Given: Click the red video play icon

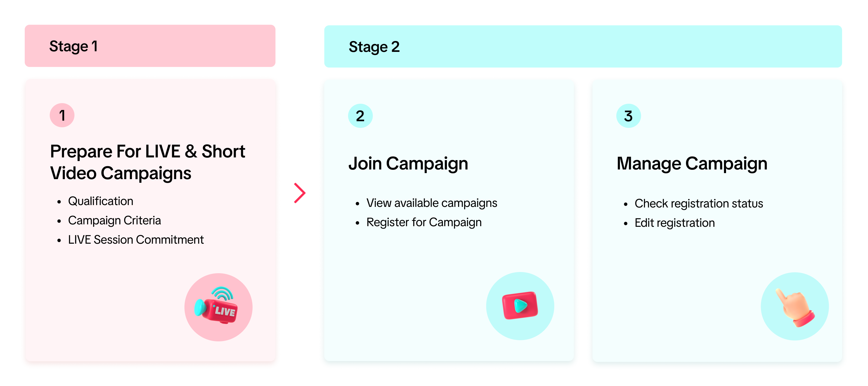Looking at the screenshot, I should pos(520,305).
